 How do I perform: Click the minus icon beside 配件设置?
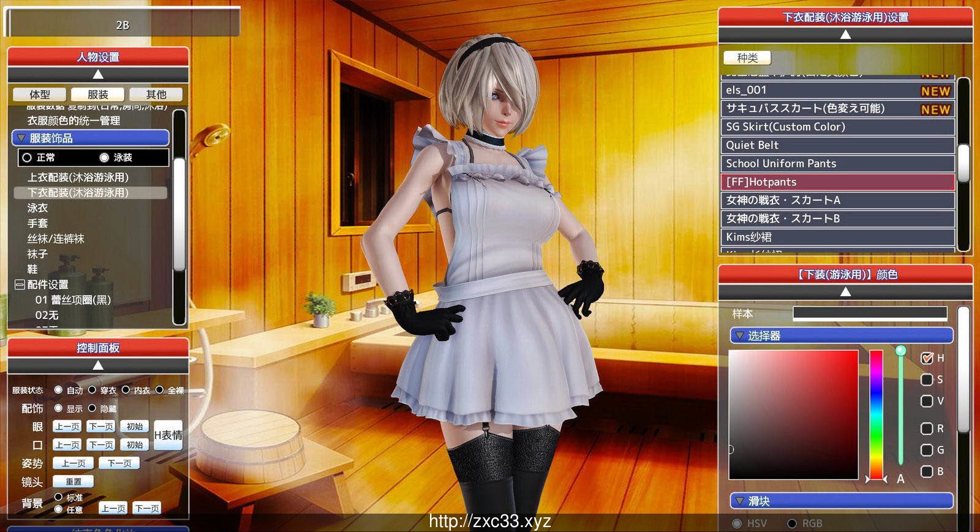click(20, 285)
